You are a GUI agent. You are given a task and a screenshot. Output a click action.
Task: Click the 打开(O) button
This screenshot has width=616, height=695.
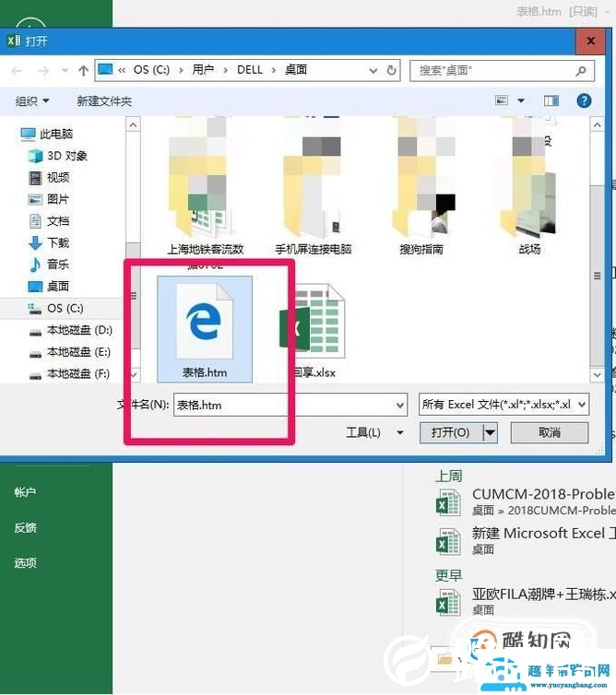(451, 432)
